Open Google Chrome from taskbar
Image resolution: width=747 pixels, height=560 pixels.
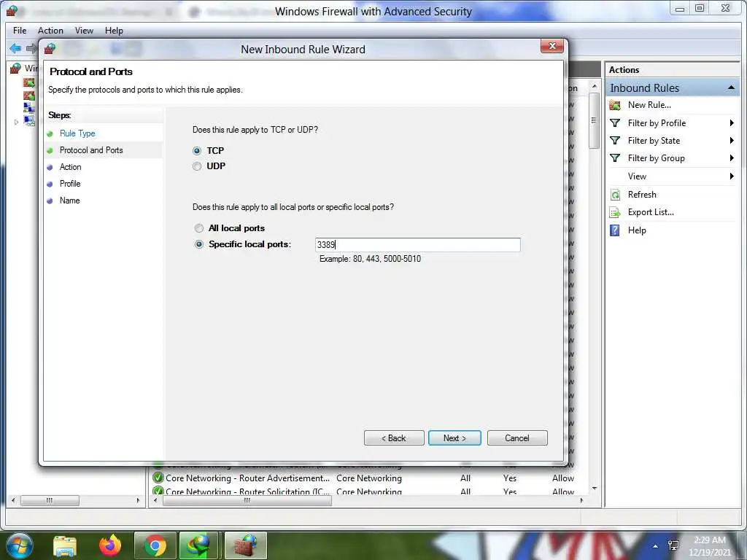pyautogui.click(x=155, y=545)
